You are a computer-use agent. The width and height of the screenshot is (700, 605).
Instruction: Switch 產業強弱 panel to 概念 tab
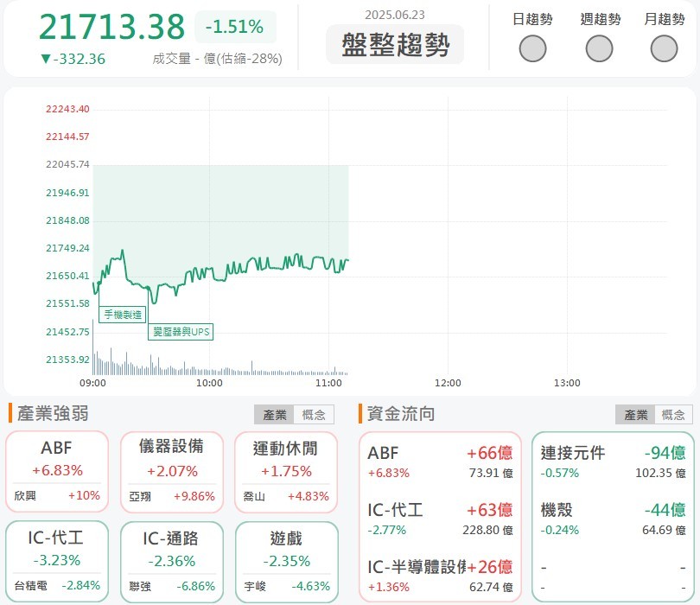click(314, 415)
